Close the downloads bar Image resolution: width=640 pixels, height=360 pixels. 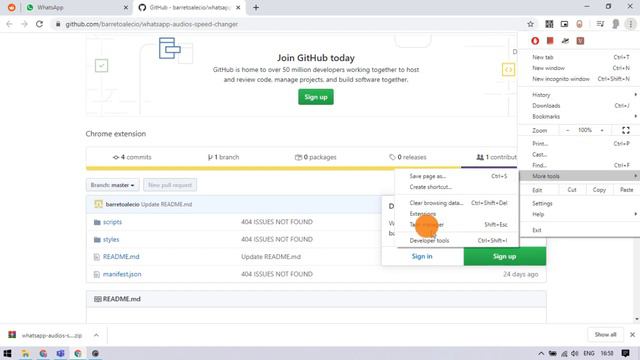click(x=632, y=335)
